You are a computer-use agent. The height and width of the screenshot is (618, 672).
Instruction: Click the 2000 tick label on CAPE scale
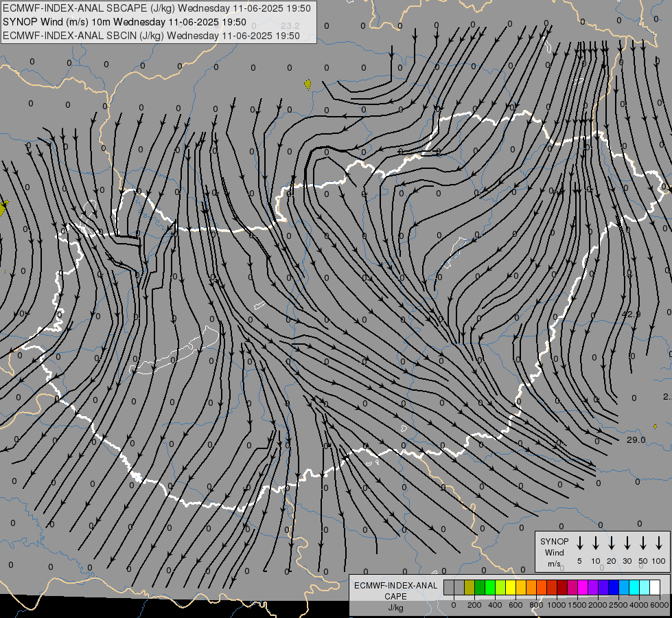click(598, 605)
